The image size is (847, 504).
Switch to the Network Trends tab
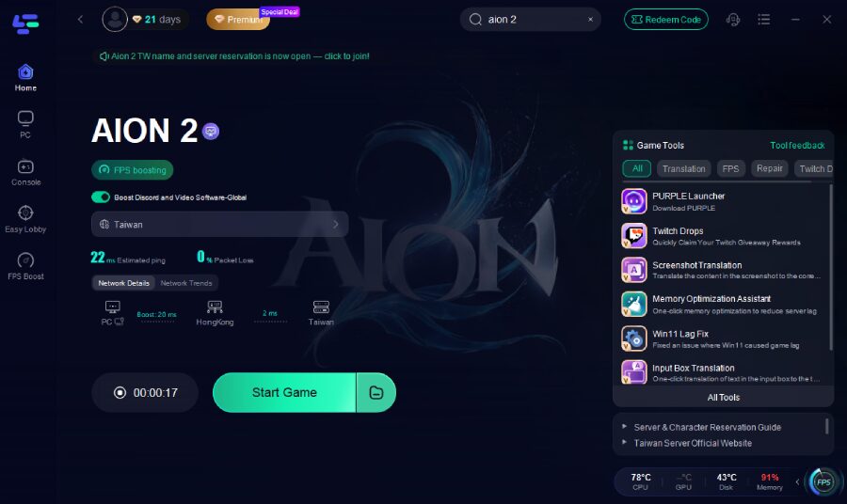(186, 283)
